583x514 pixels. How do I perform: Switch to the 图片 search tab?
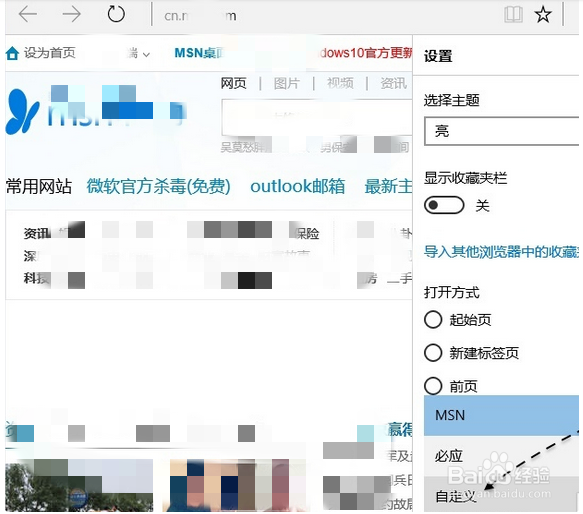[287, 83]
